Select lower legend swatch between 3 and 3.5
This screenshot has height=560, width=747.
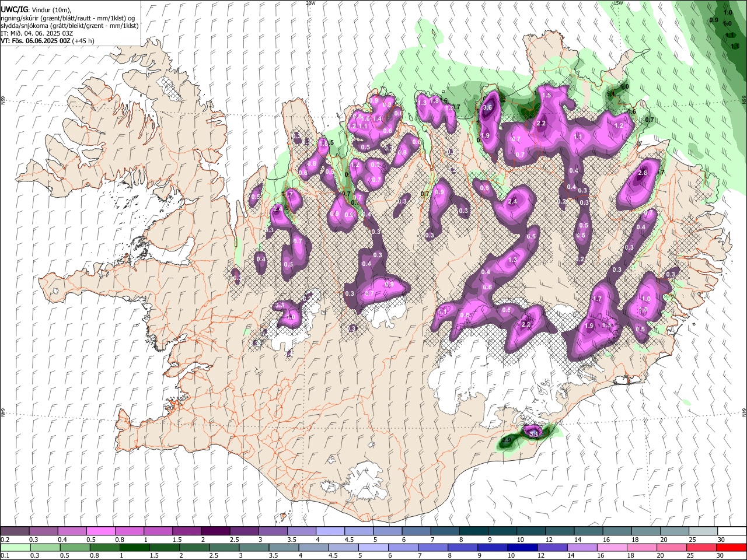pos(253,547)
